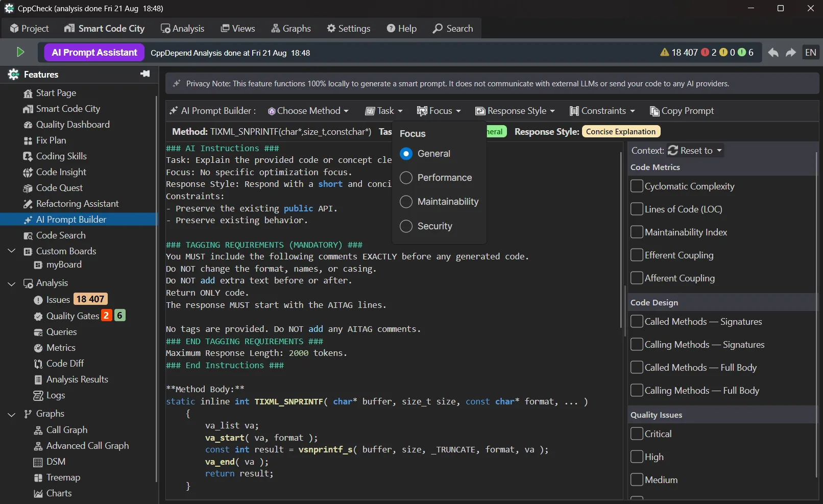Open Code Diff
823x504 pixels.
point(59,364)
